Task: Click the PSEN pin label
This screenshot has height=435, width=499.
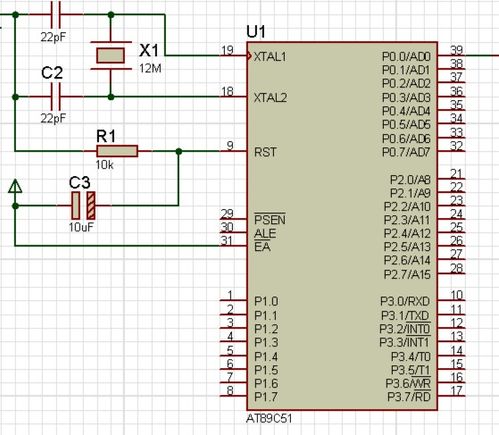Action: (x=270, y=220)
